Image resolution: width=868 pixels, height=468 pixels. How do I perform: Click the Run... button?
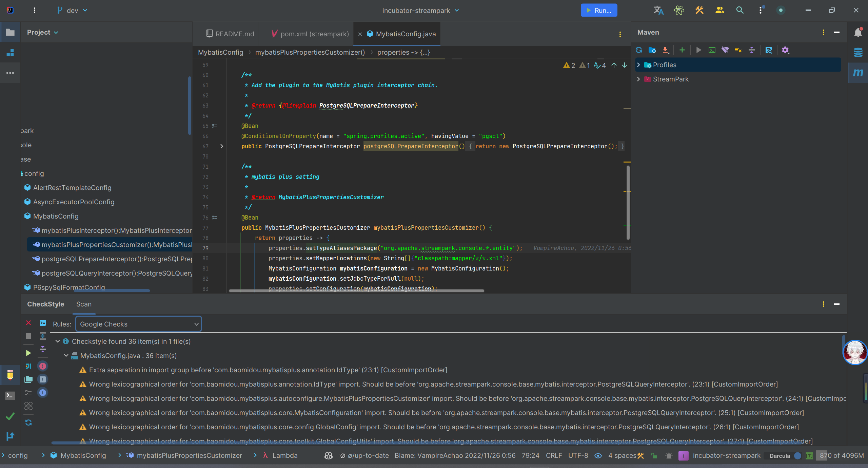[x=599, y=11]
